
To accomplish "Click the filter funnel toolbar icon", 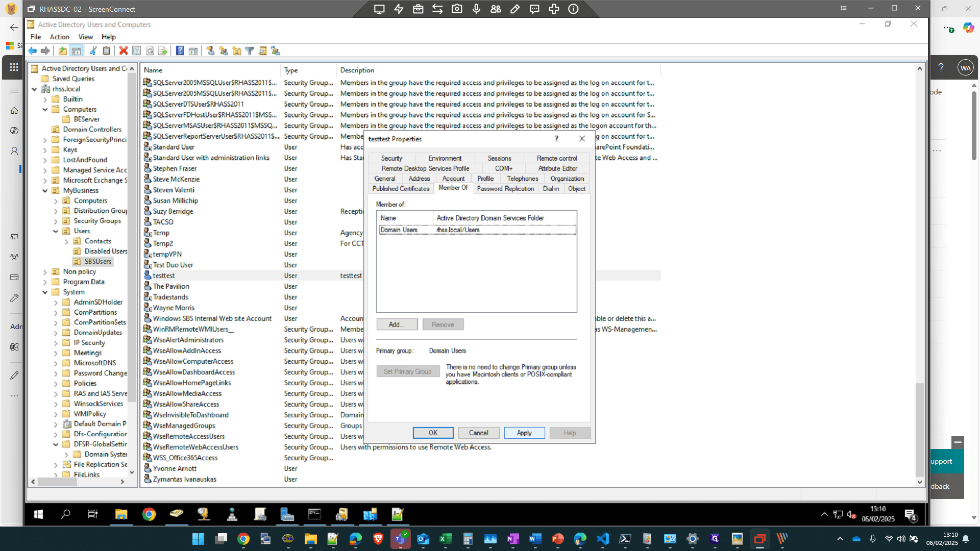I will [x=250, y=51].
